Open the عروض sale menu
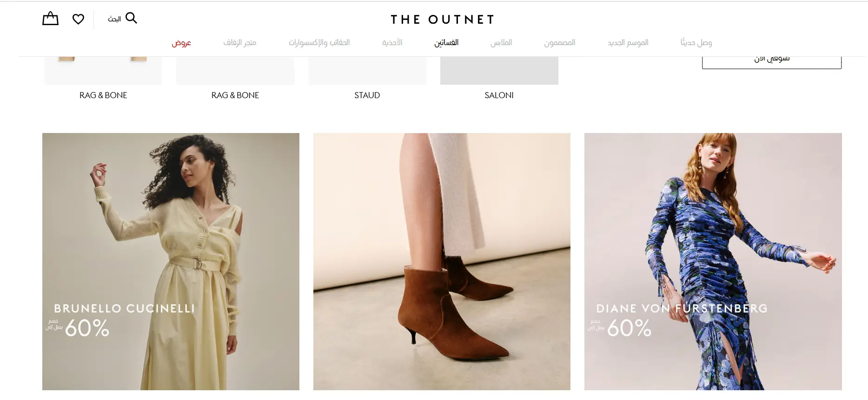Screen dimensions: 868x400 pos(181,43)
